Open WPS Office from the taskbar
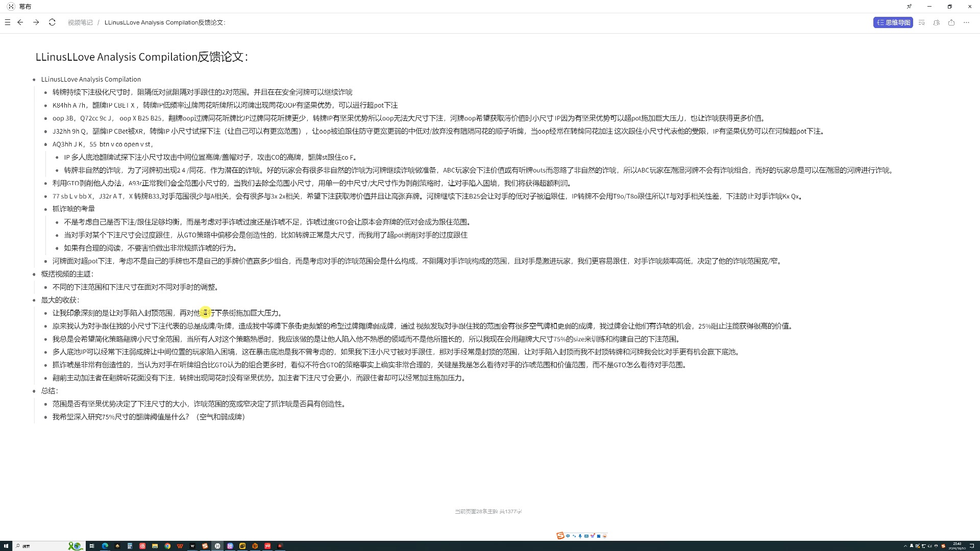 [180, 546]
